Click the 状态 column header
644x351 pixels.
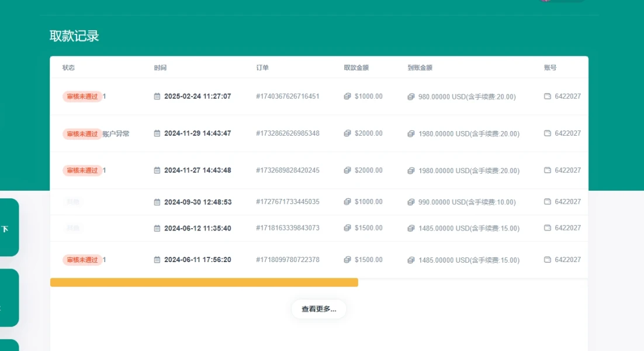click(x=68, y=68)
